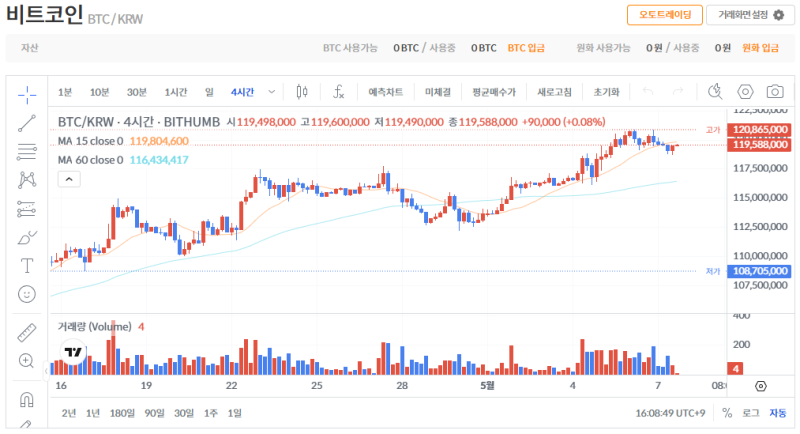The image size is (800, 434).
Task: Toggle 로그 logarithmic scale
Action: point(751,413)
